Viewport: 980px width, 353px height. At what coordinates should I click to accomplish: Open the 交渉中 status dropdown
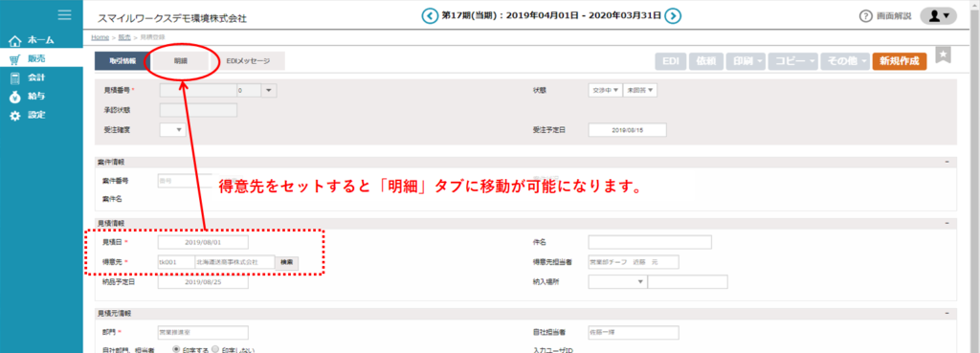(606, 91)
